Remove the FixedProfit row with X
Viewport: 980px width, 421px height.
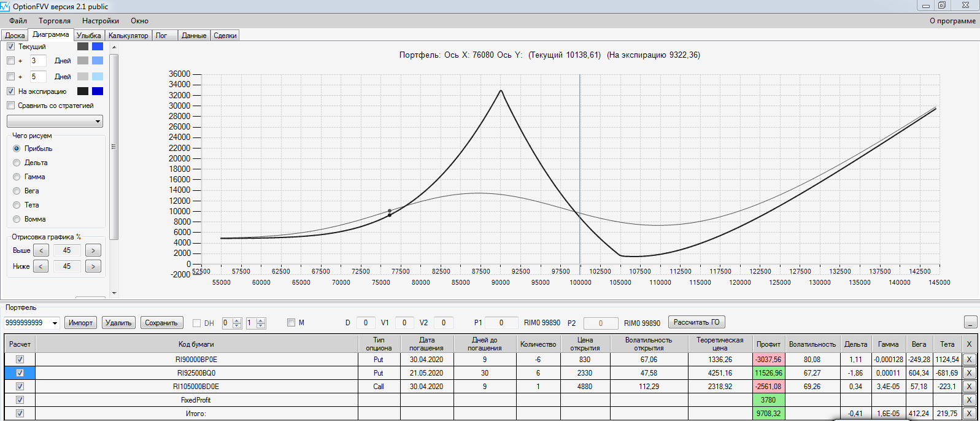click(969, 400)
